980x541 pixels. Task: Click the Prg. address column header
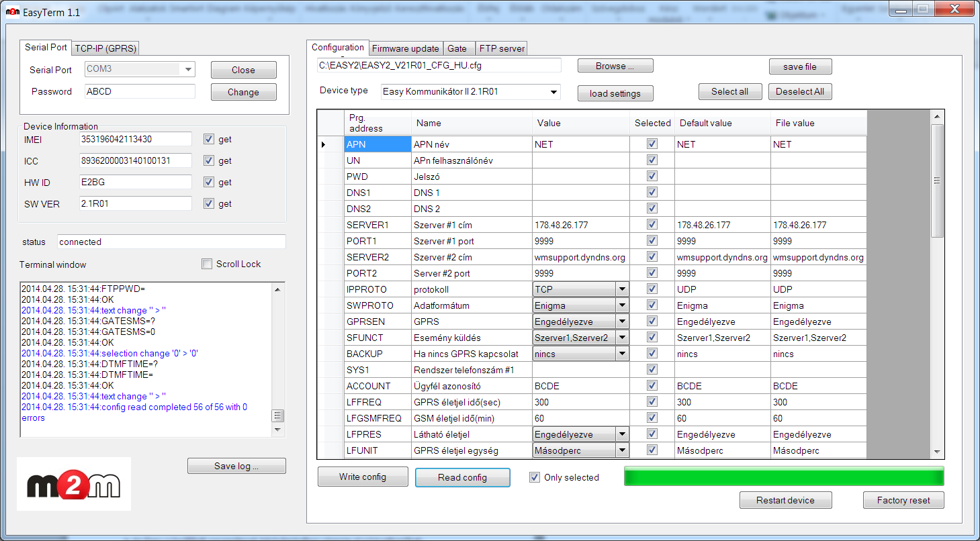tap(377, 123)
